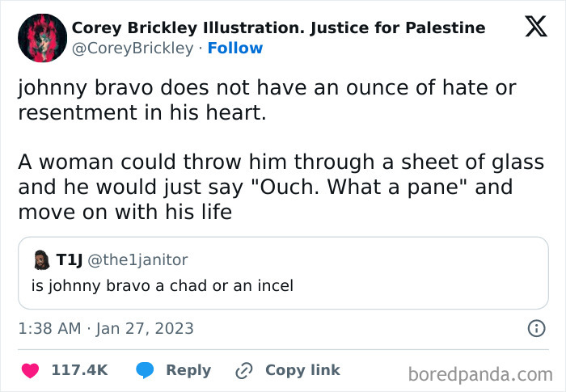Click the blue reply bubble icon
This screenshot has width=566, height=392.
pos(146,370)
